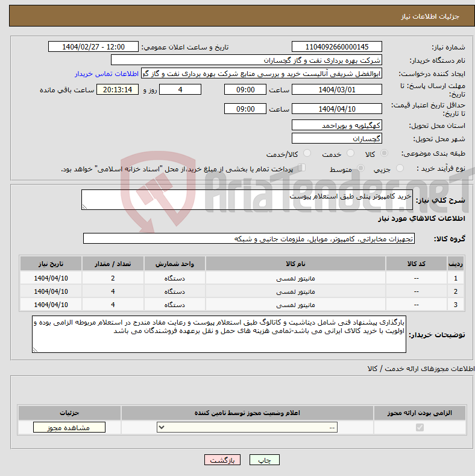Click the توضیحات خریدار buyer notes textarea
This screenshot has width=475, height=476.
click(x=219, y=334)
